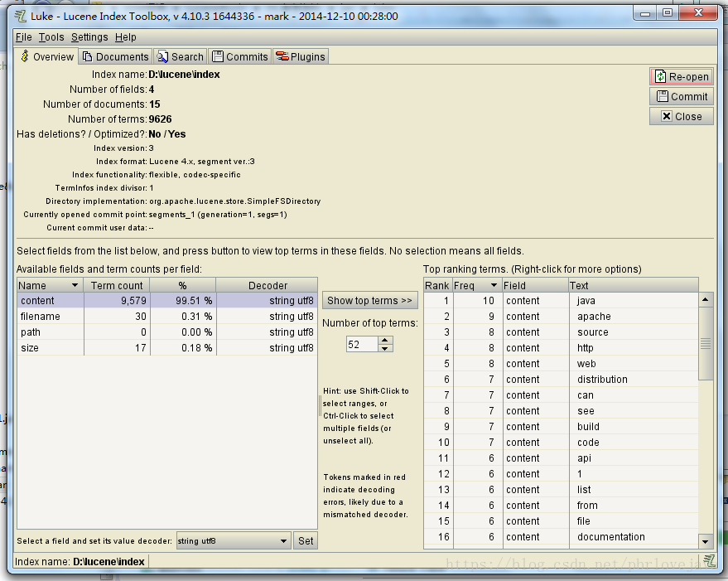This screenshot has width=728, height=581.
Task: Select the term 'java' row
Action: 561,301
